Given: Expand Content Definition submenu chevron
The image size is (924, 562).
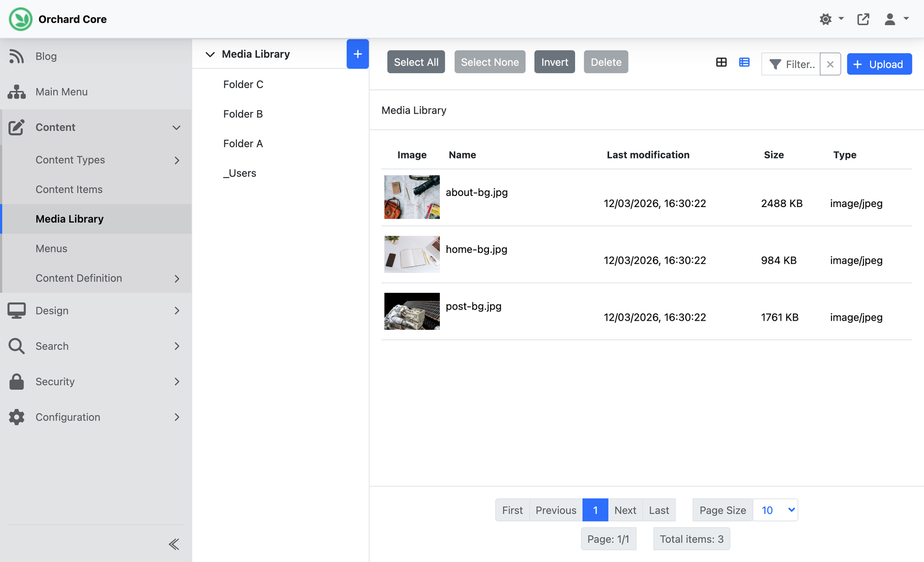Looking at the screenshot, I should click(x=177, y=279).
